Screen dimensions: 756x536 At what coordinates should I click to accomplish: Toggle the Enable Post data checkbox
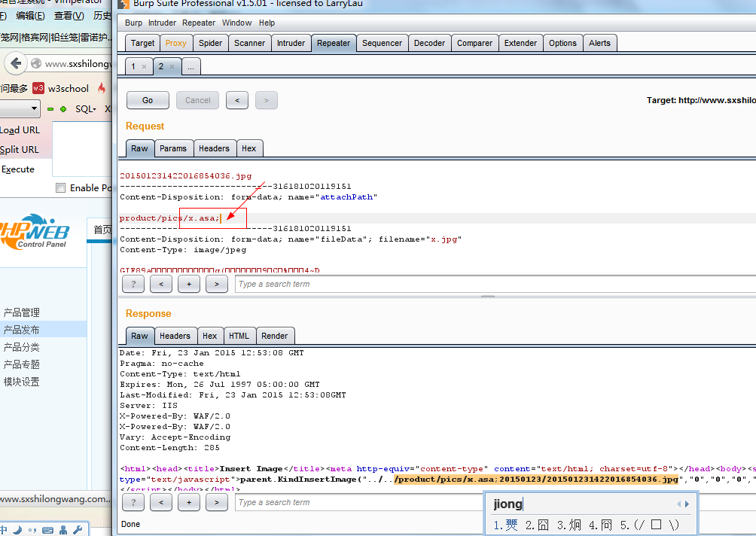[60, 188]
